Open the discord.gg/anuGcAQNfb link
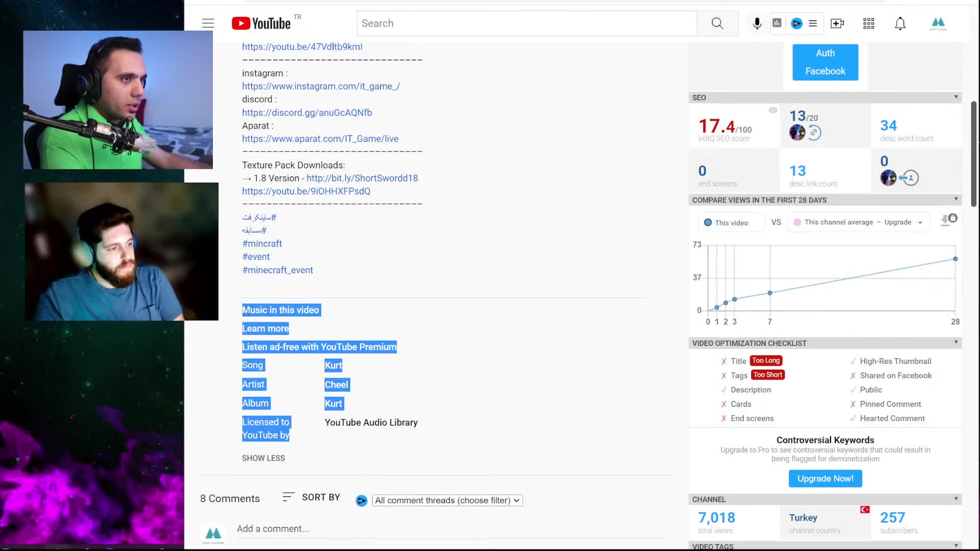The width and height of the screenshot is (980, 551). click(x=307, y=113)
